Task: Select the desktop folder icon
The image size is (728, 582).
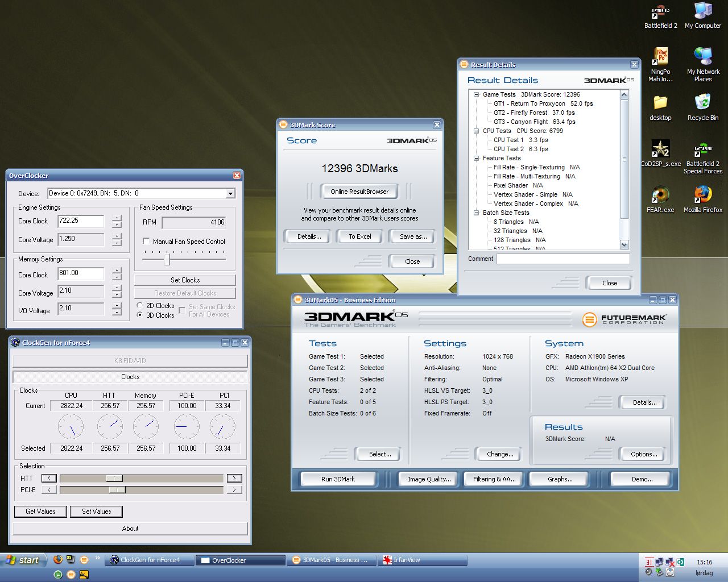Action: [x=660, y=108]
